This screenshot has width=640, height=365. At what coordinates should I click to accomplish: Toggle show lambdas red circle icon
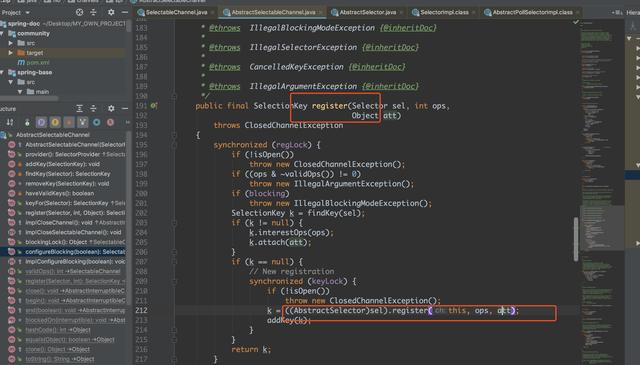[110, 122]
